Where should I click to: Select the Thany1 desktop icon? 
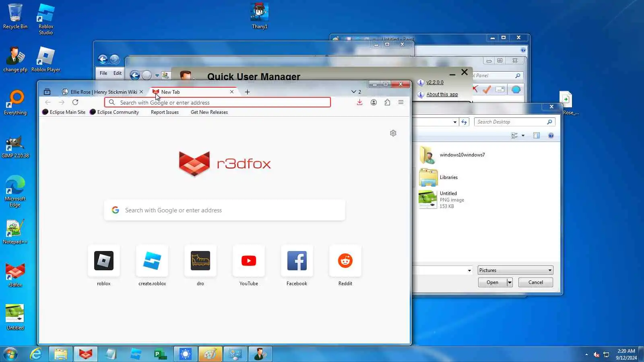point(260,16)
